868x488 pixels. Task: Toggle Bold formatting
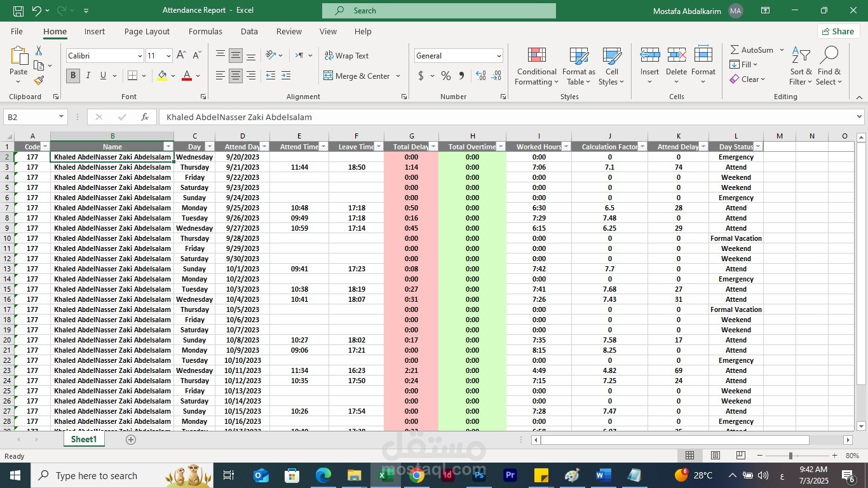point(73,76)
